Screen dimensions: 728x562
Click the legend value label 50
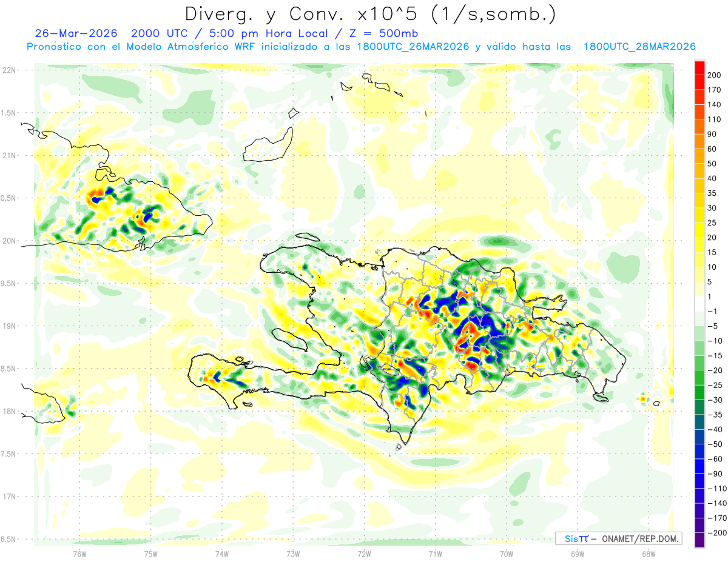pyautogui.click(x=713, y=164)
